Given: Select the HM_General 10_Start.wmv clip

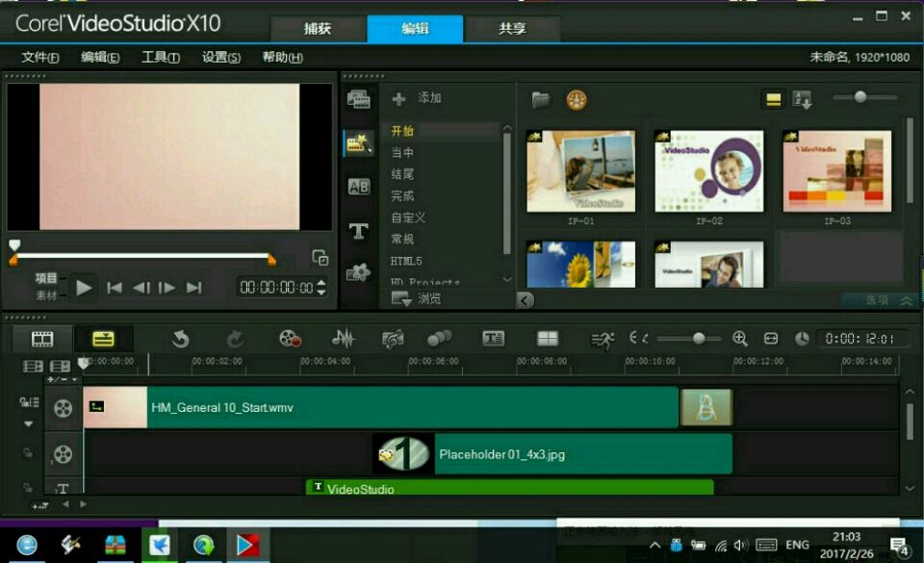Looking at the screenshot, I should (381, 407).
